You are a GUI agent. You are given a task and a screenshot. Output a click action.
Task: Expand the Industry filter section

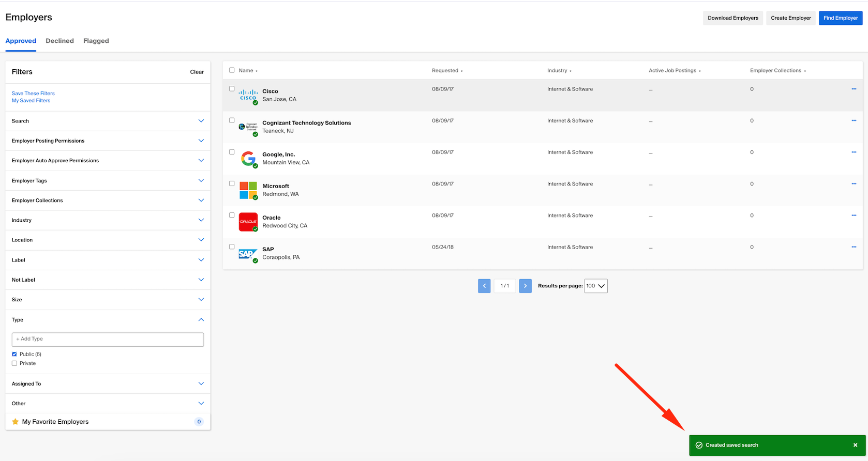coord(108,220)
